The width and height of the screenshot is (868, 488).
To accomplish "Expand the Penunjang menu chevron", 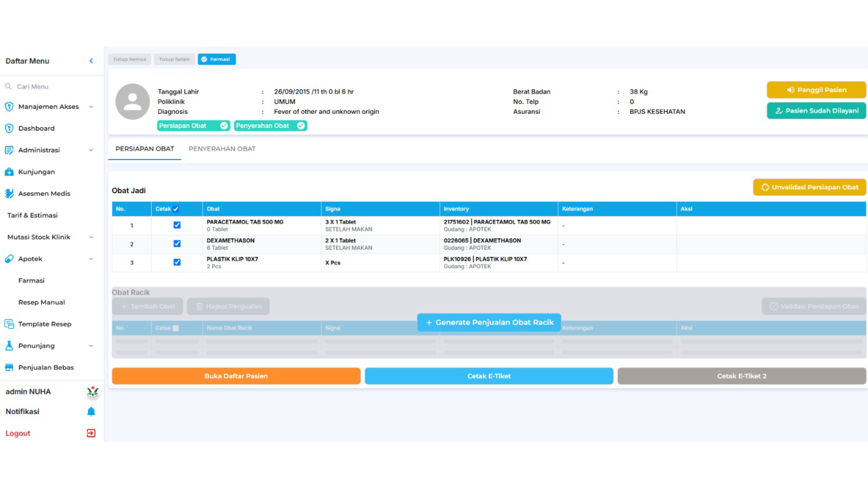I will point(91,345).
